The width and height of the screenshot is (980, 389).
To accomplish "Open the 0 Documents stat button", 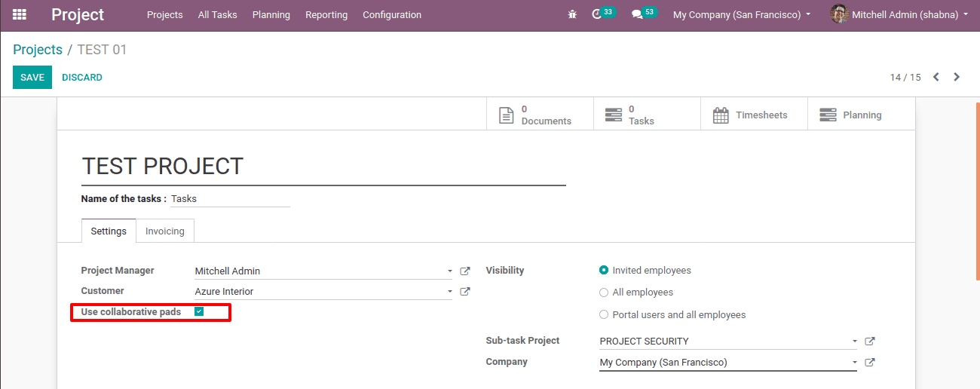I will tap(540, 115).
